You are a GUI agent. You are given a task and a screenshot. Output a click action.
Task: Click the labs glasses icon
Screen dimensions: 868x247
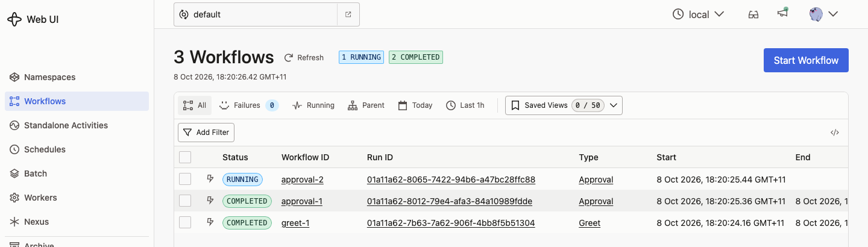[x=753, y=14]
